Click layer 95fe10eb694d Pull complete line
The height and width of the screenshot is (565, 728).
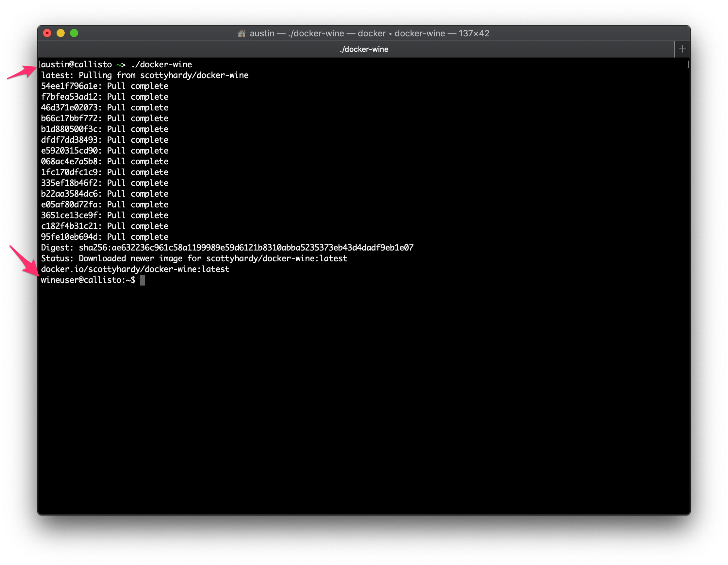click(104, 237)
